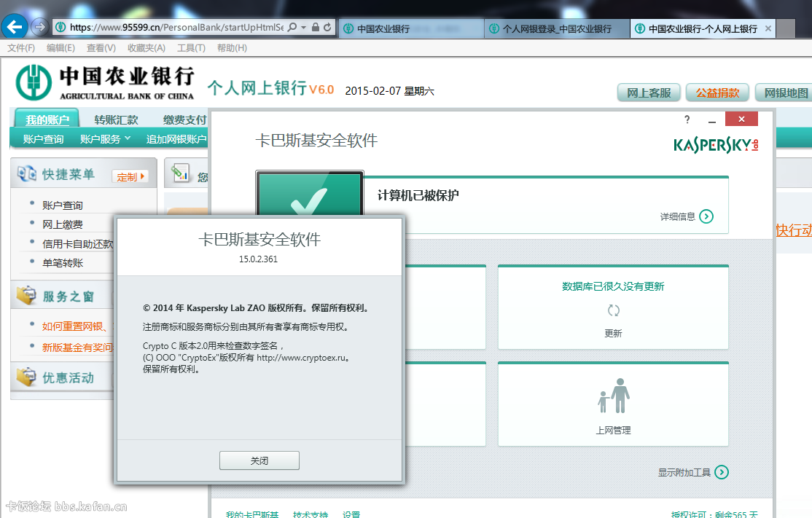Image resolution: width=812 pixels, height=518 pixels.
Task: Expand 显示附加工具 arrow icon
Action: [722, 472]
